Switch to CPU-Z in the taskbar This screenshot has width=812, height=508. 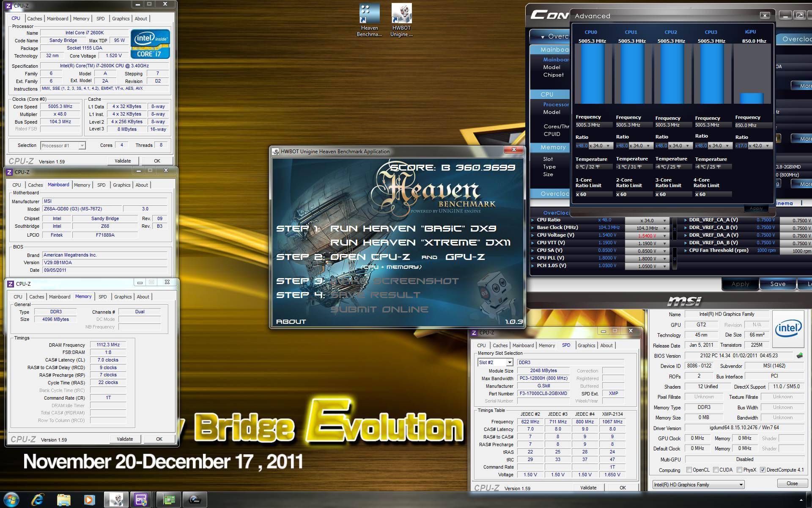[x=141, y=500]
